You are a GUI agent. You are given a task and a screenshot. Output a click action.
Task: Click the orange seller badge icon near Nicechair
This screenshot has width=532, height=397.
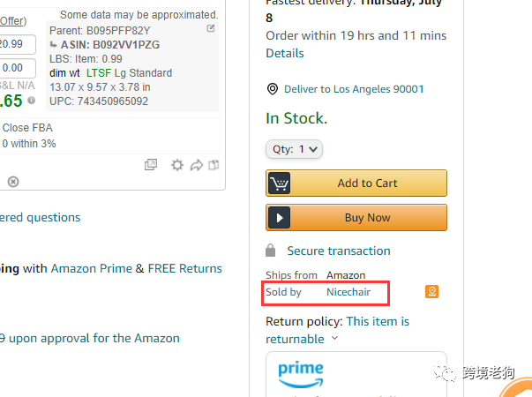coord(431,291)
